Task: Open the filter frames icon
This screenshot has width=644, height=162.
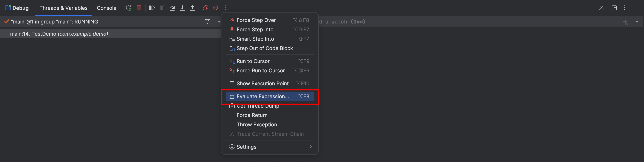Action: 207,22
